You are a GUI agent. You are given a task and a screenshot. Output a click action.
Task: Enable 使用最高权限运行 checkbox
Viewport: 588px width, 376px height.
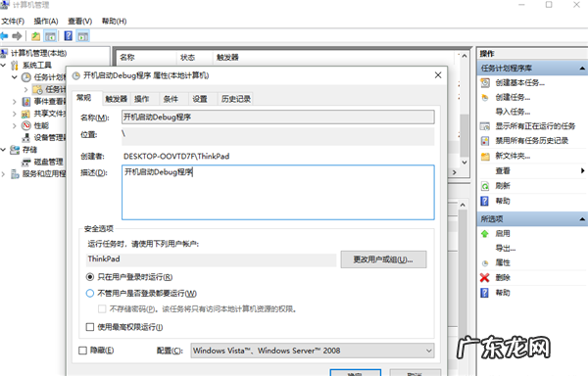click(x=89, y=327)
